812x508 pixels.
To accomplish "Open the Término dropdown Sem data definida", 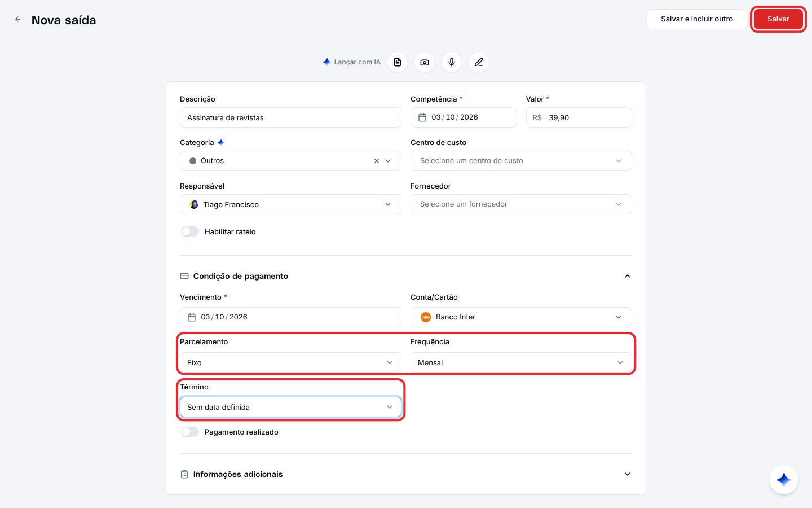I will [290, 407].
